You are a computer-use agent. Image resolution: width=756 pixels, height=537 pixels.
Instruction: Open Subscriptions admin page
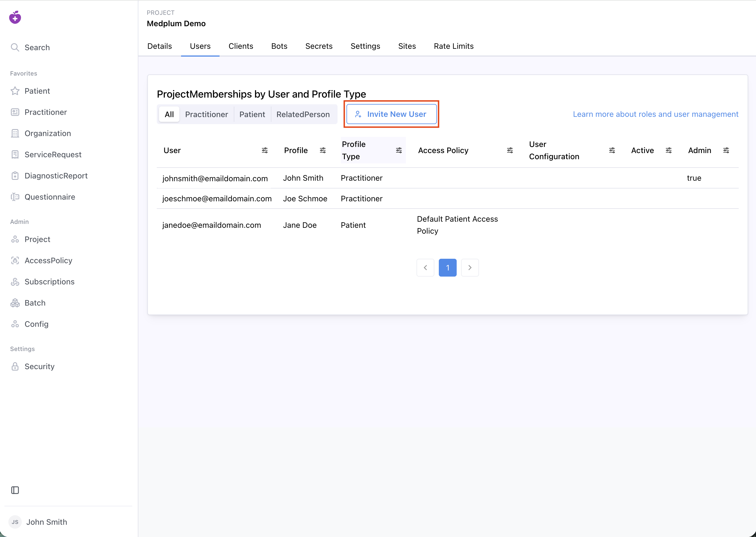pyautogui.click(x=42, y=281)
